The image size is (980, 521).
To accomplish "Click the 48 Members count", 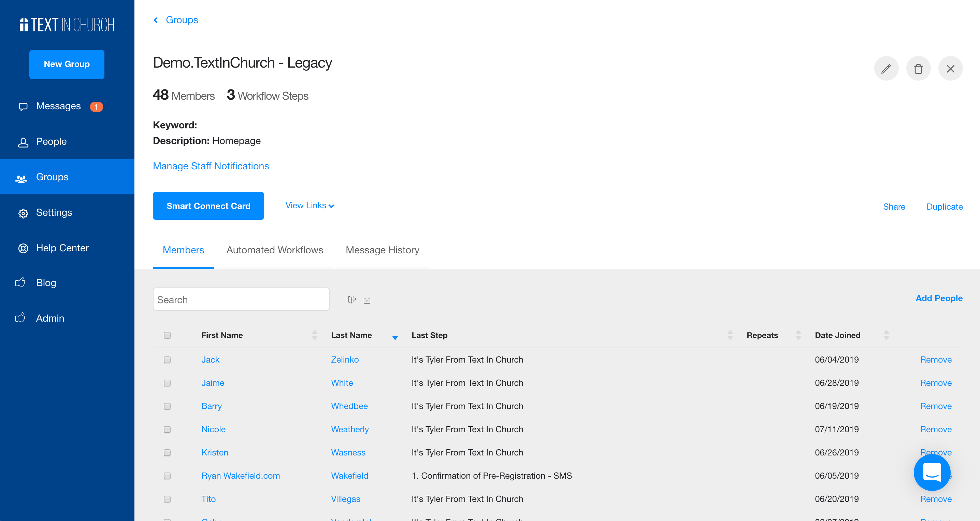I will 183,95.
